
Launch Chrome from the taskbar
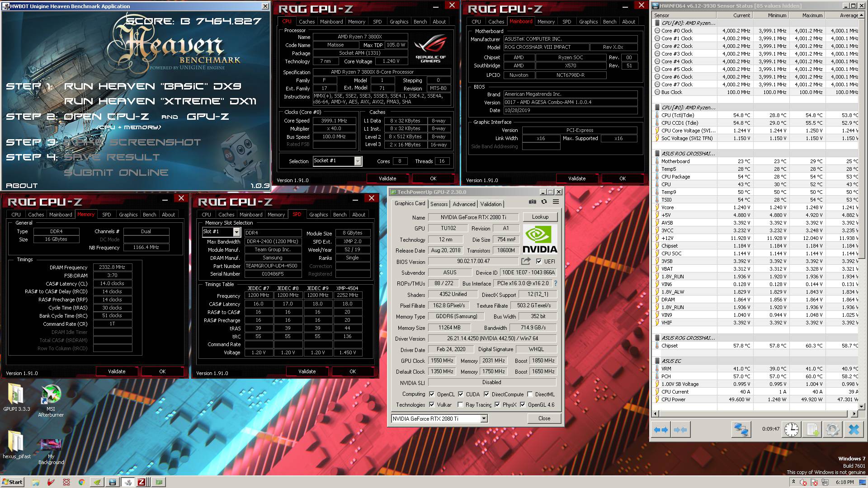[81, 482]
